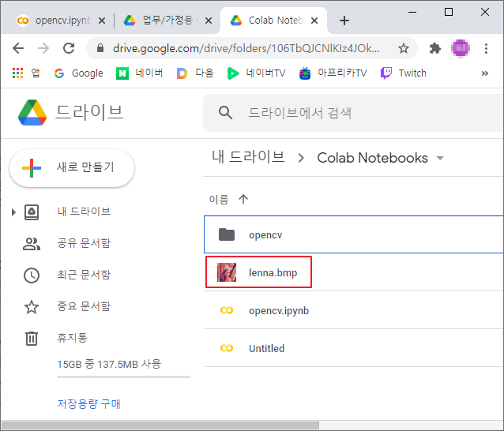Reverse sort order with the up arrow
The width and height of the screenshot is (504, 431).
[x=243, y=199]
